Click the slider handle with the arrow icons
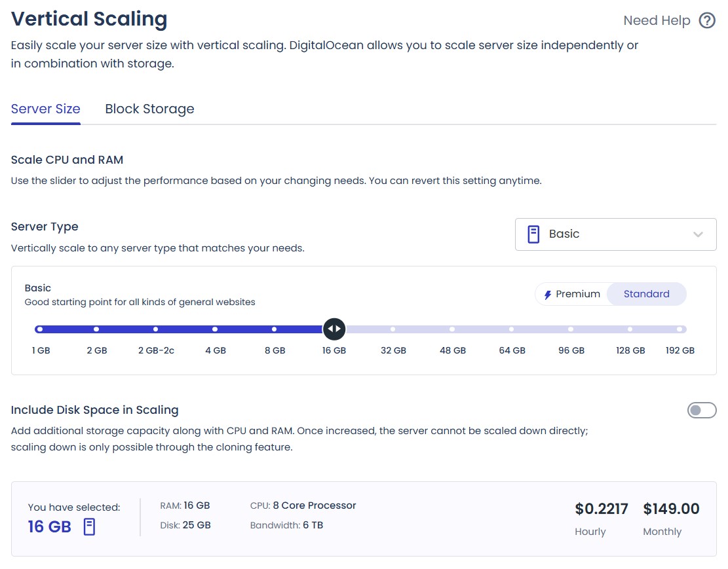 click(334, 329)
